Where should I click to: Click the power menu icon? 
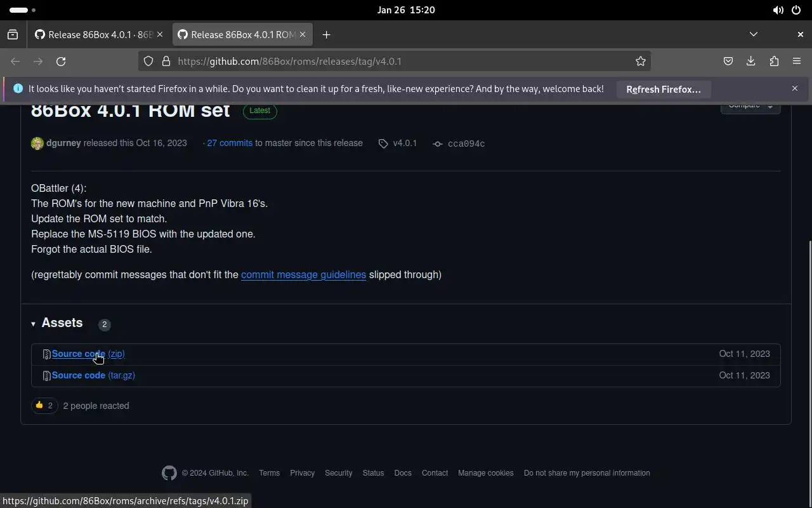click(796, 10)
